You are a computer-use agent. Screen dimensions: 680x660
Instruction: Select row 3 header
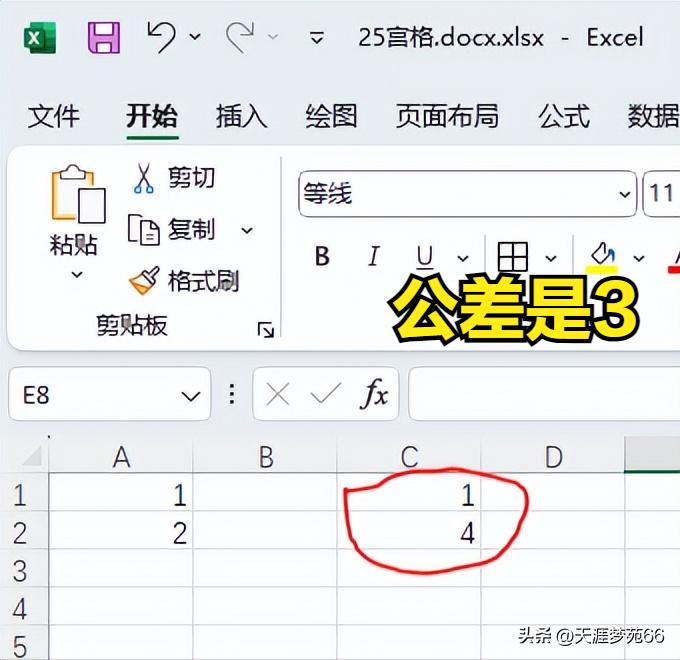(24, 570)
